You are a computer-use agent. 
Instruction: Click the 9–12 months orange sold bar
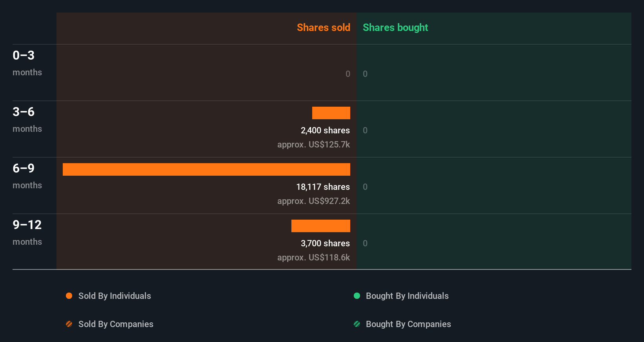321,226
